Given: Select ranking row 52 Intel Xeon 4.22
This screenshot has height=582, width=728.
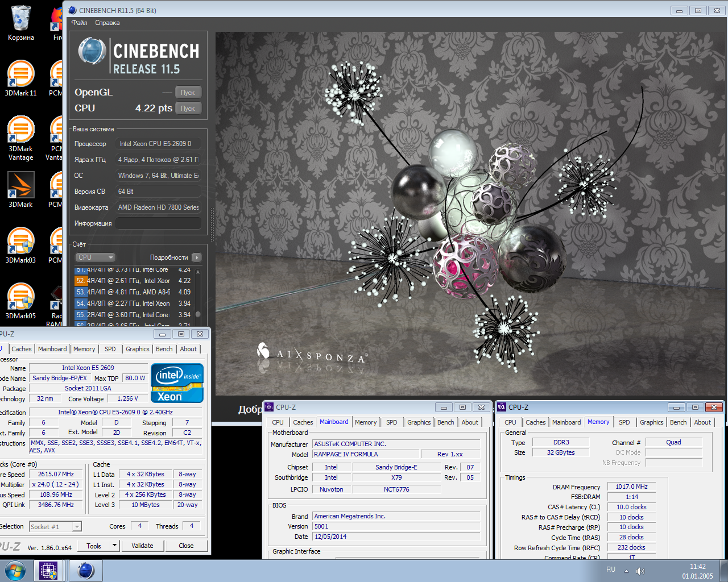Looking at the screenshot, I should [134, 281].
